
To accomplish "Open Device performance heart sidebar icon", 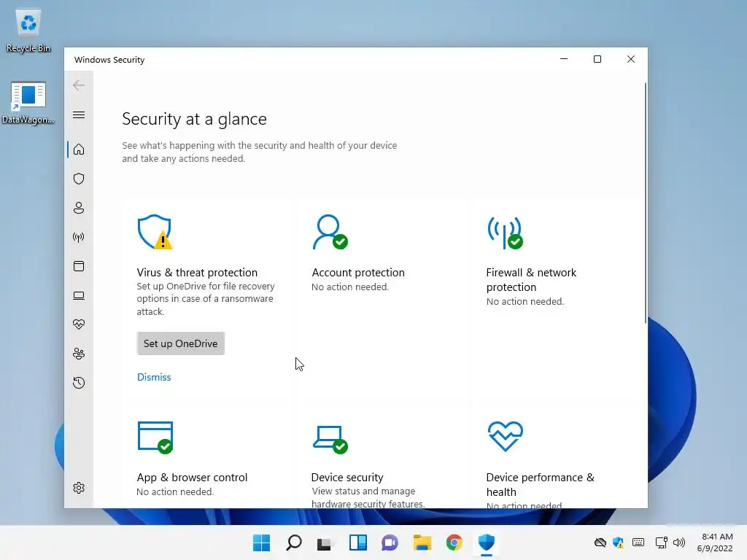I will [79, 324].
